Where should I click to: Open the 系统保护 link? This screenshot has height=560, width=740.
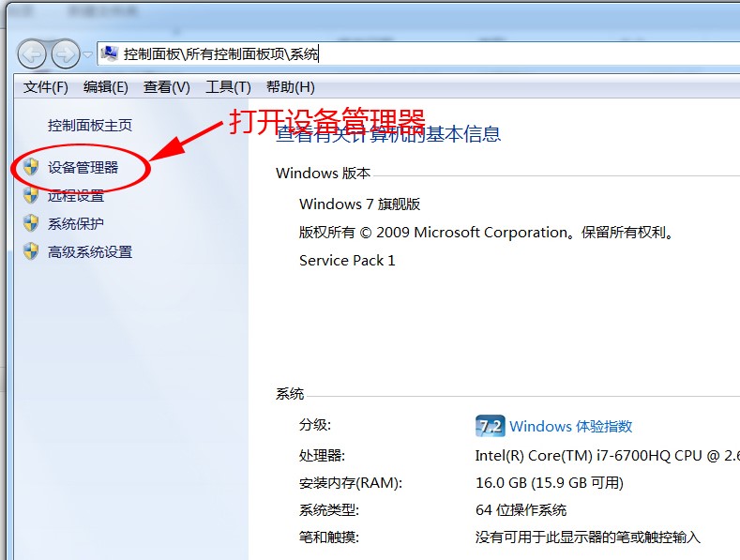(x=76, y=223)
